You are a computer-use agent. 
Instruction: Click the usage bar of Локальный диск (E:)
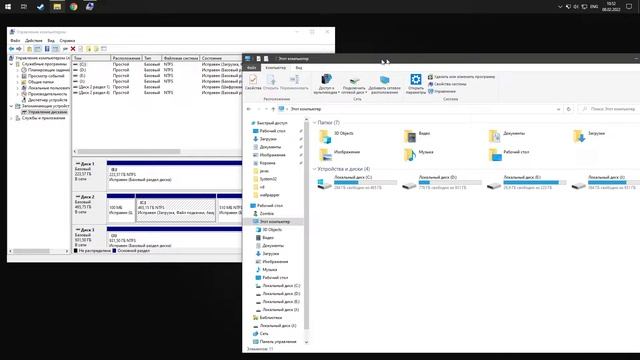point(535,183)
